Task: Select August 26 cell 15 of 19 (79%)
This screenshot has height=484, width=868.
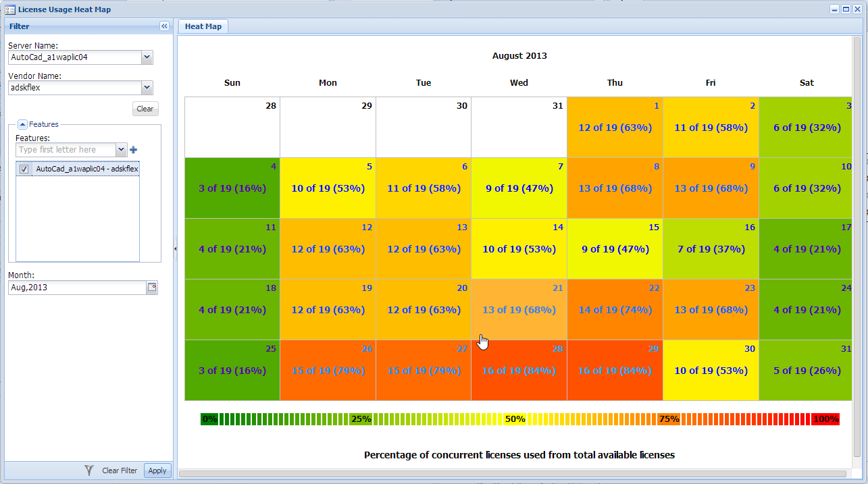Action: (328, 371)
